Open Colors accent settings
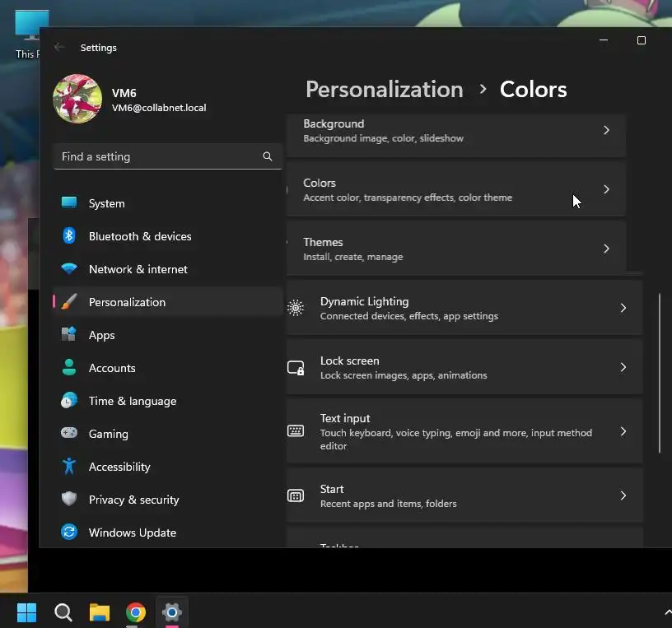Viewport: 672px width, 628px height. 456,189
